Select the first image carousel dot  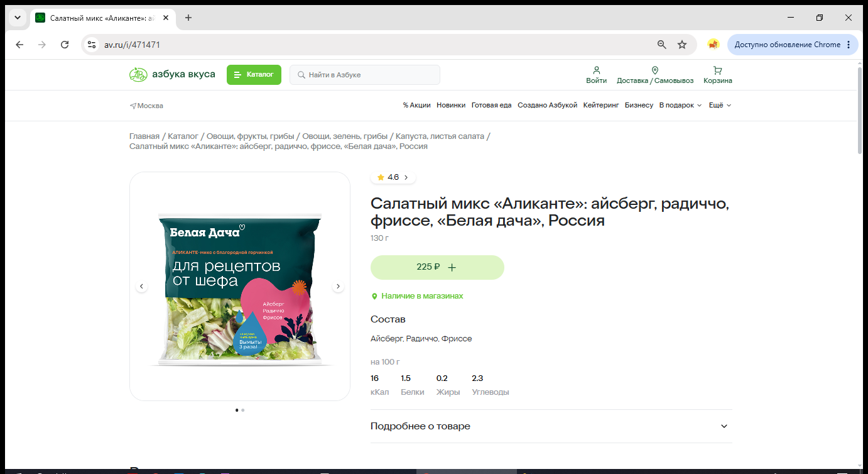tap(237, 410)
